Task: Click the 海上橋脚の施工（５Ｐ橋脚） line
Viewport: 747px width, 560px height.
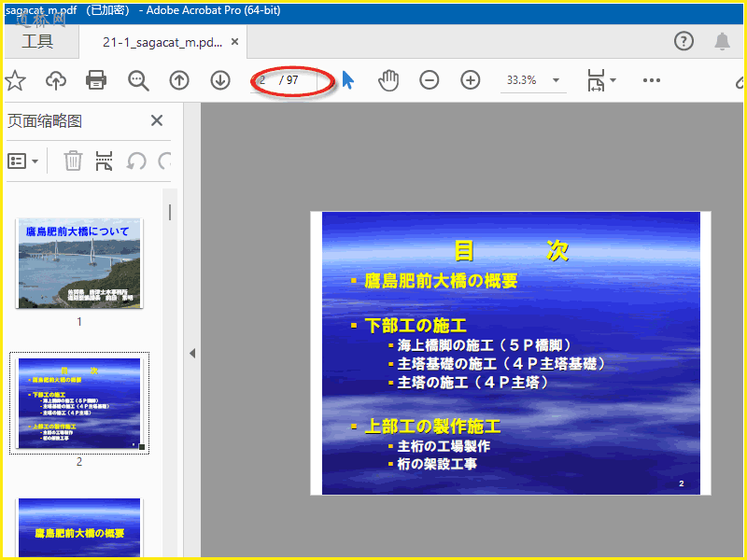Action: [x=485, y=345]
